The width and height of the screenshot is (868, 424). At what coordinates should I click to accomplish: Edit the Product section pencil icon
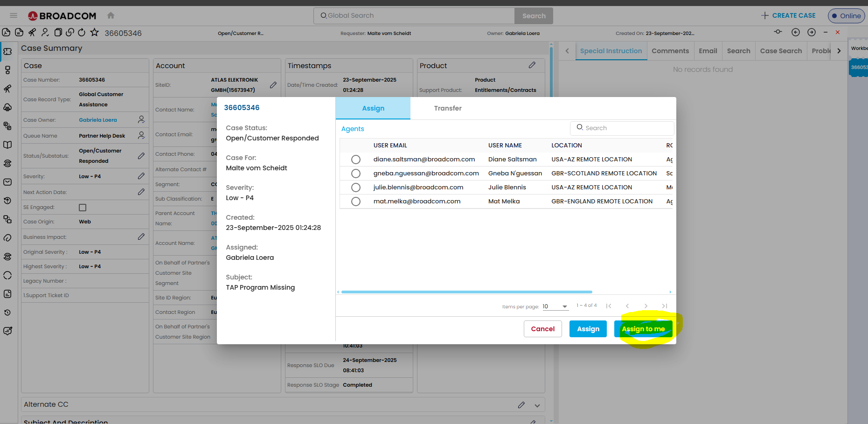(532, 65)
